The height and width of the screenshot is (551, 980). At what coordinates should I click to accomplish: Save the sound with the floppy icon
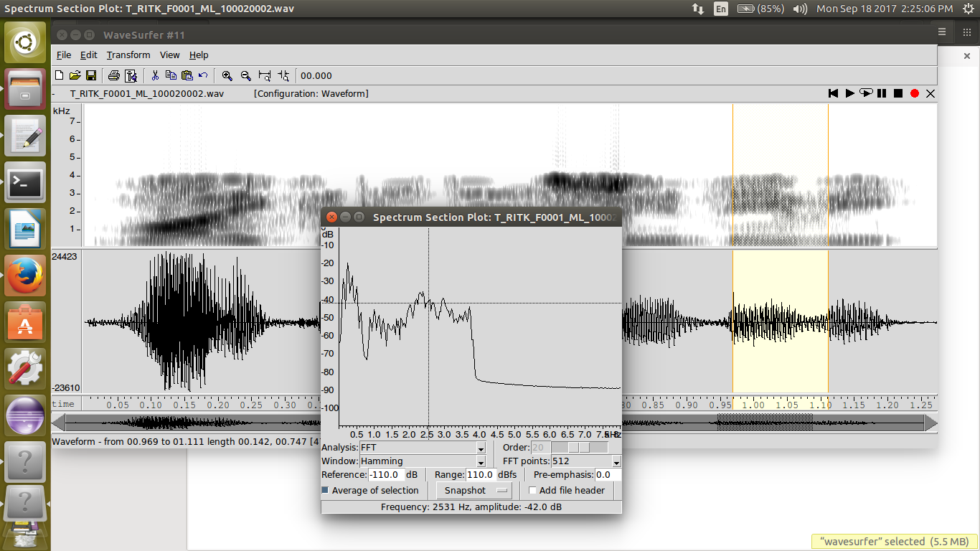point(91,75)
